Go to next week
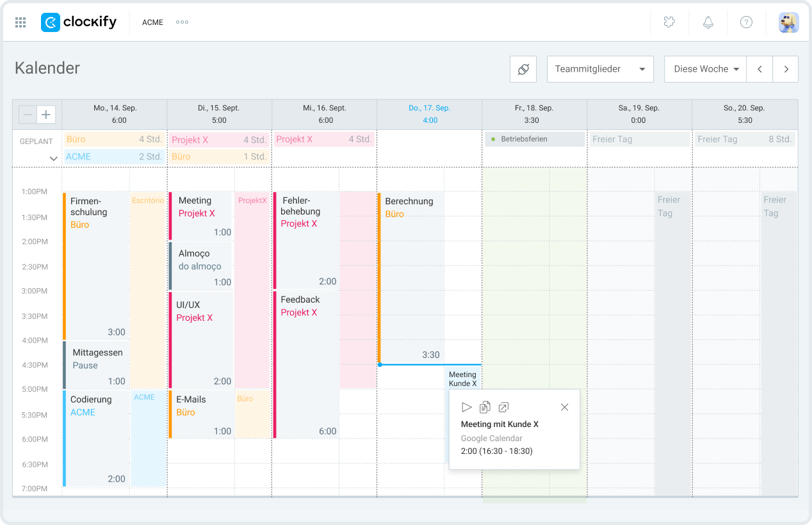812x525 pixels. [x=786, y=69]
